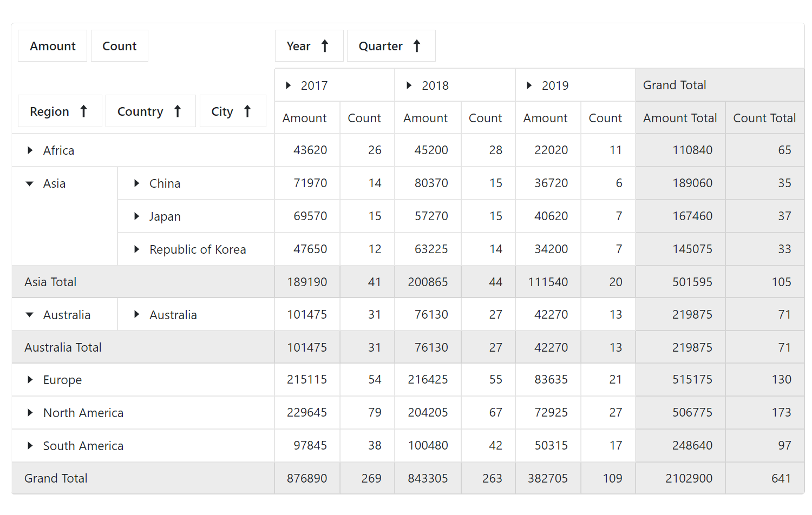812x515 pixels.
Task: Expand the Europe region row
Action: [30, 380]
